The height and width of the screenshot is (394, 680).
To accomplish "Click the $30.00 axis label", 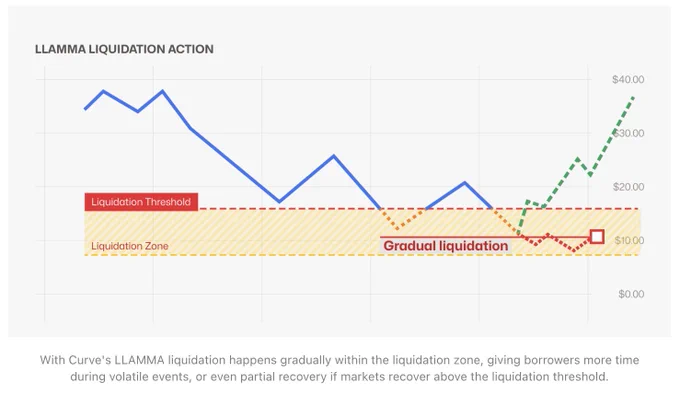I will coord(628,133).
